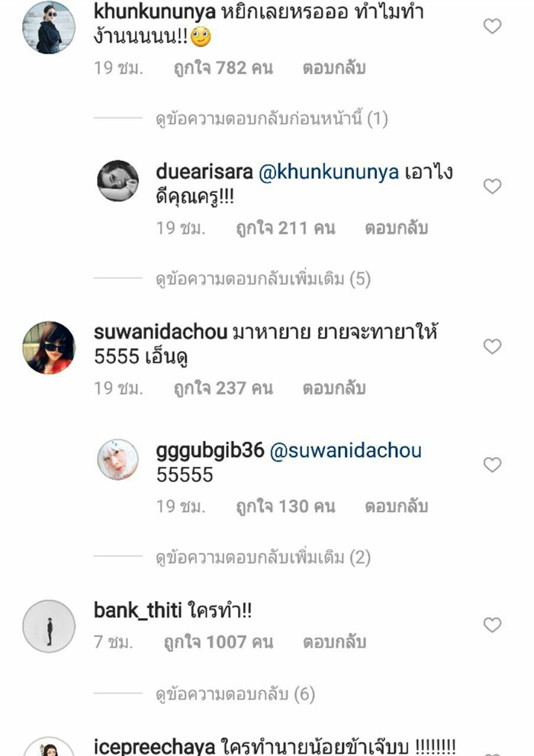Viewport: 534px width, 756px height.
Task: Open icepreechaya username at bottom
Action: (154, 746)
